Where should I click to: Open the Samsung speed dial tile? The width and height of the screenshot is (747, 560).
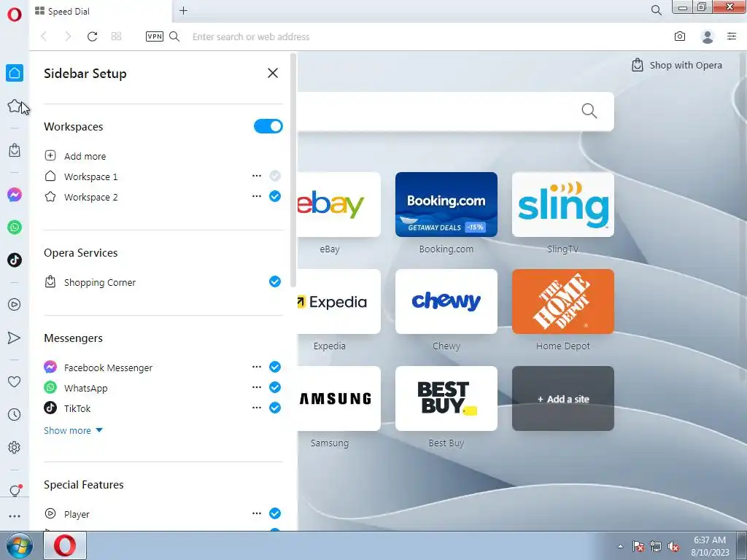click(x=338, y=399)
